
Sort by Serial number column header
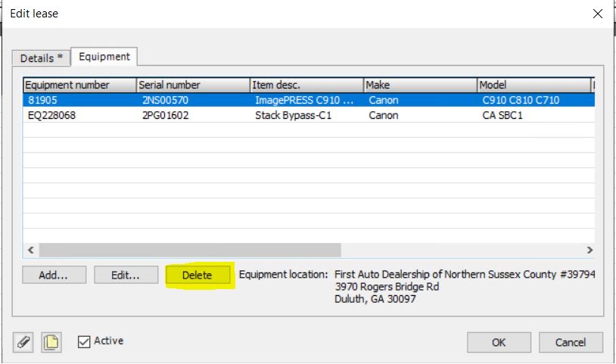[193, 85]
